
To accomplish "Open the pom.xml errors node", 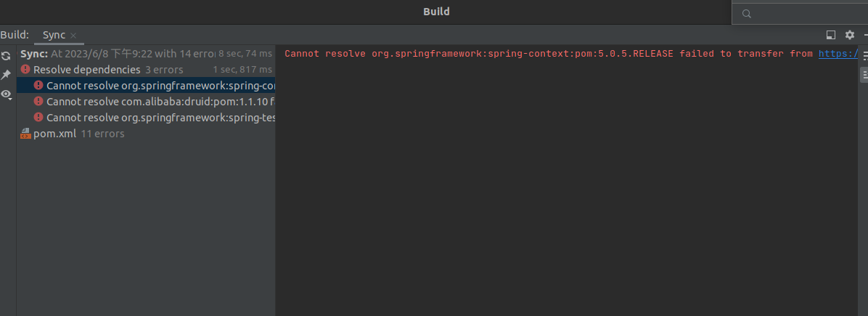I will [x=54, y=134].
